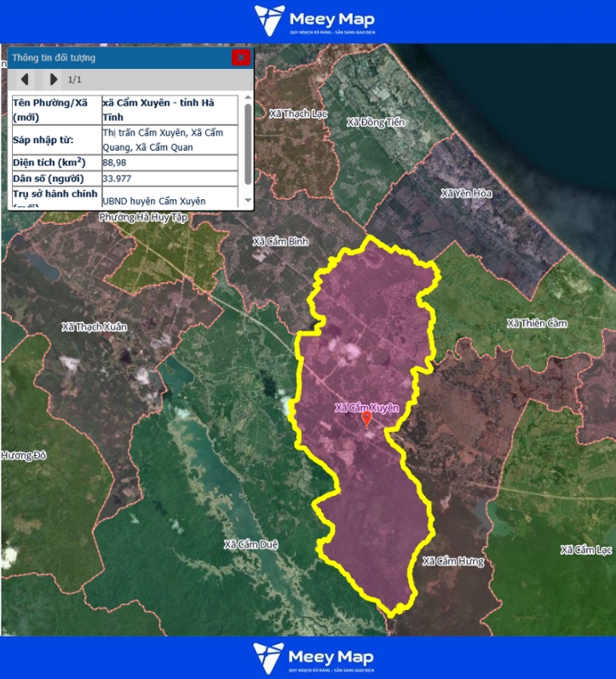Click the Meey Map logo in top header
The image size is (616, 679).
point(314,20)
